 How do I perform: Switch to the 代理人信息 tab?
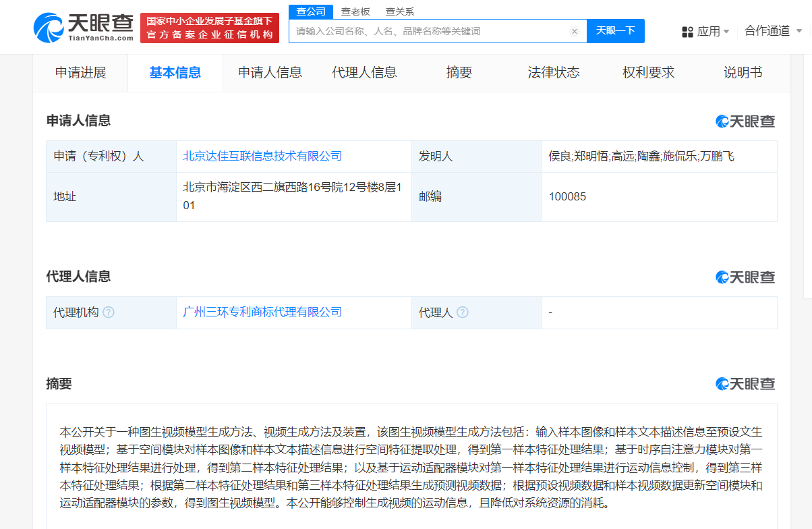coord(365,73)
